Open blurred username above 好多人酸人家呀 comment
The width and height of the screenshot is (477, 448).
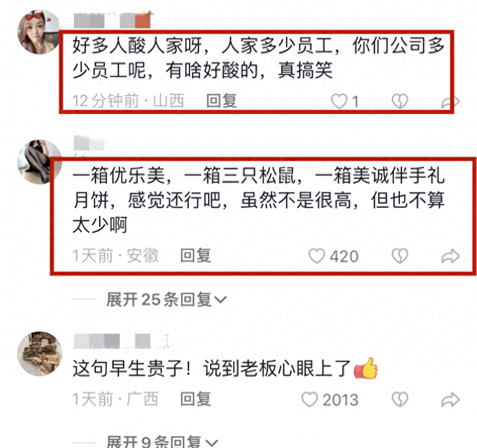(113, 20)
